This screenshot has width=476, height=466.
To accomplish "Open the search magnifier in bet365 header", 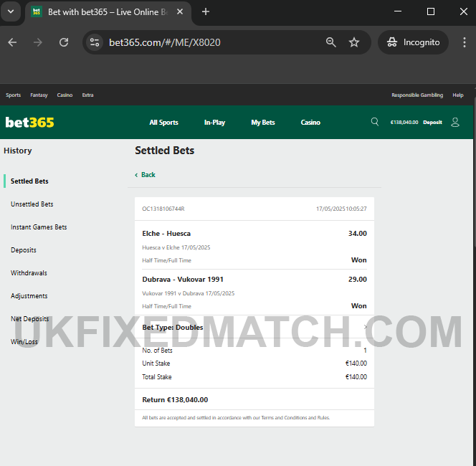I will pyautogui.click(x=375, y=122).
